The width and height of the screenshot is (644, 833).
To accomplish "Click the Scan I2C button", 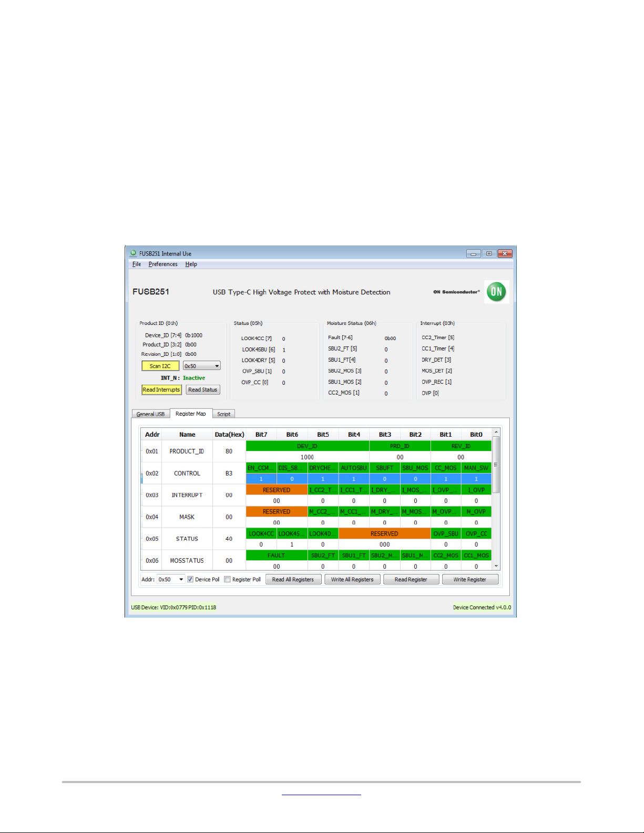I will tap(160, 366).
